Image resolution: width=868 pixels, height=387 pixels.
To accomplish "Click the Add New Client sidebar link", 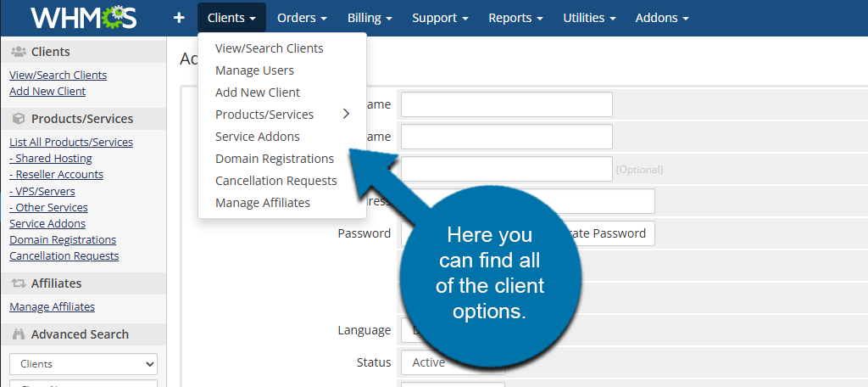I will [x=47, y=92].
